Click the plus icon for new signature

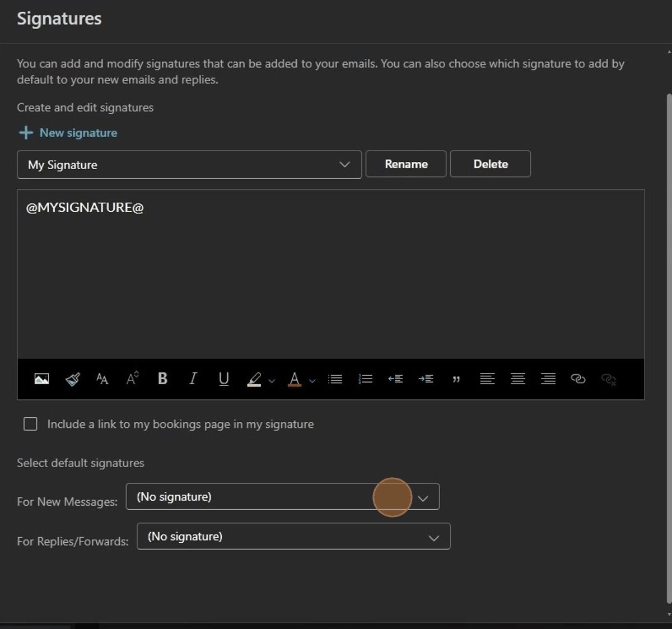(x=26, y=133)
